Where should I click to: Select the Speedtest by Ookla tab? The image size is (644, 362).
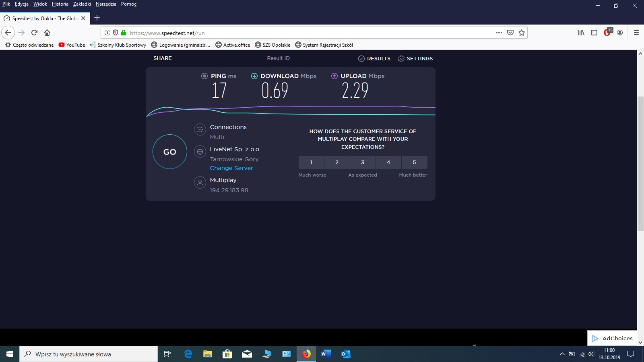44,18
